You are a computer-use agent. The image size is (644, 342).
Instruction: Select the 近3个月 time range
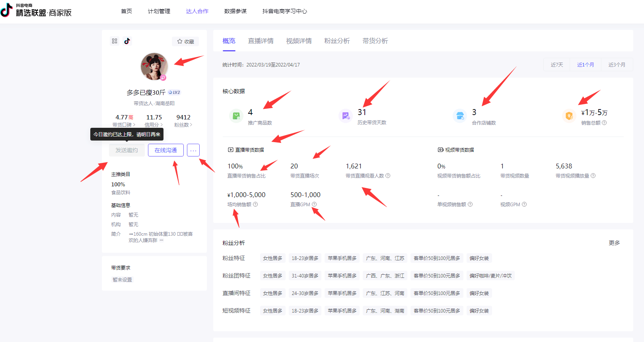tap(617, 64)
